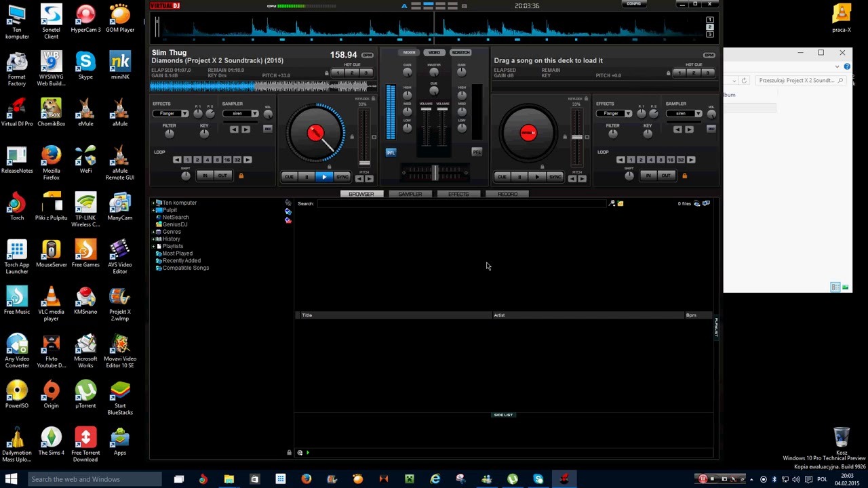Click the CUE button on right deck
Screen dimensions: 868x488
pos(502,177)
